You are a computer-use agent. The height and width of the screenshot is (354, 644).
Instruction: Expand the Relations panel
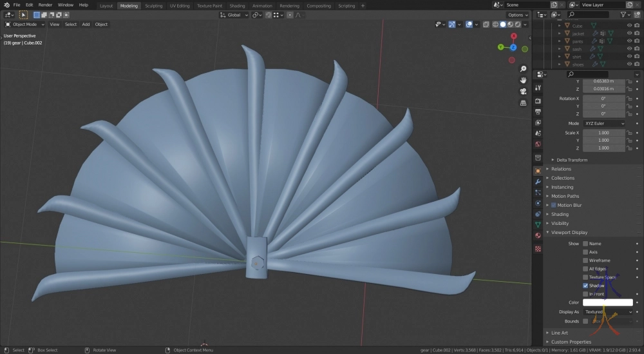[561, 169]
